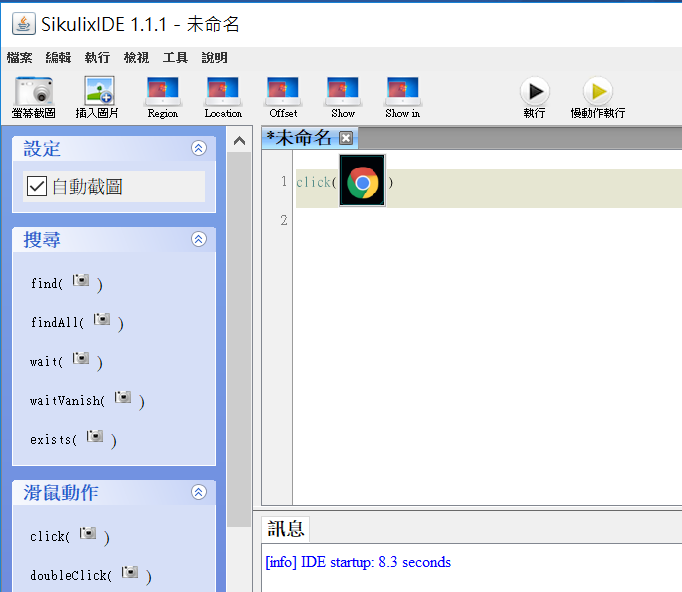Select the Offset toolbar icon
The image size is (682, 592).
pyautogui.click(x=283, y=91)
